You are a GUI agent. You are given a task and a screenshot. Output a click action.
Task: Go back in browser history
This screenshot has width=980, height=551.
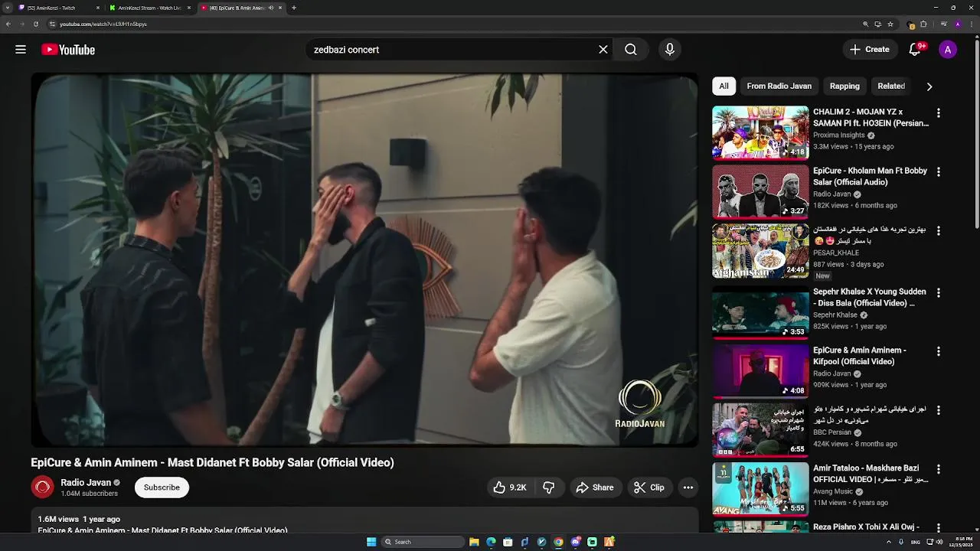[8, 24]
